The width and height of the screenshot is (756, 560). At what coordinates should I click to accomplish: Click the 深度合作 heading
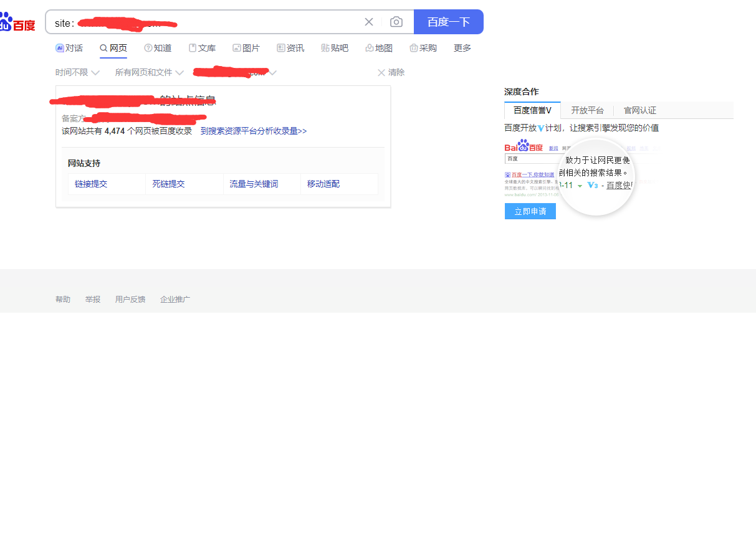[522, 92]
